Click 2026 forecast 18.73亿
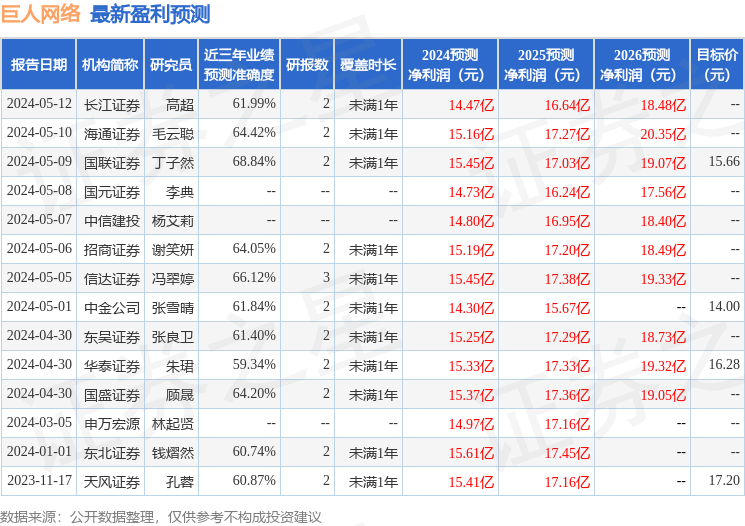The width and height of the screenshot is (745, 526). pos(663,337)
